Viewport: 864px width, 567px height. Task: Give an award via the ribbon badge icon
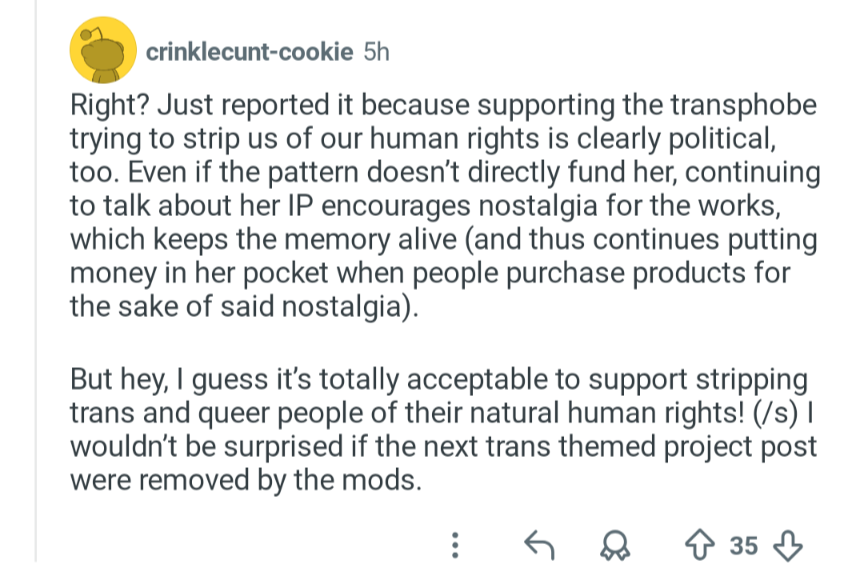[615, 545]
